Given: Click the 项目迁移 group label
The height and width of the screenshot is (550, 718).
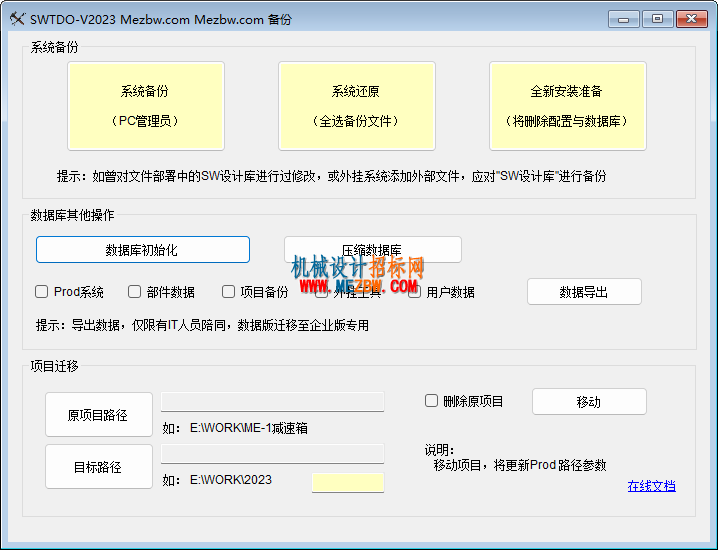Looking at the screenshot, I should 54,366.
